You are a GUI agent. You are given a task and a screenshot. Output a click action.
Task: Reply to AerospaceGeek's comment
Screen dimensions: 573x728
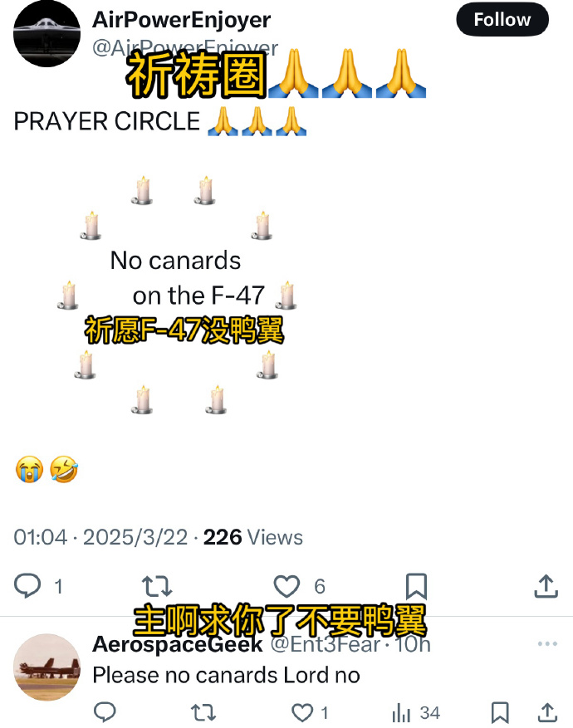point(105,711)
